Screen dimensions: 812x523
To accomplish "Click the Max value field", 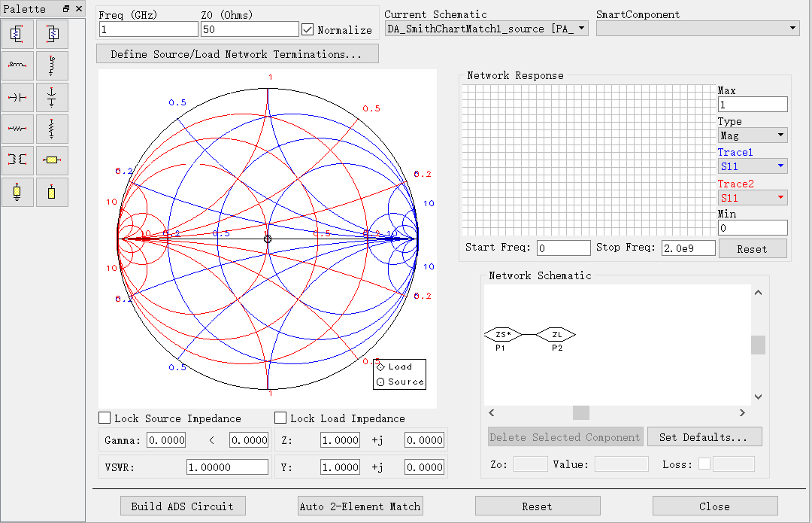I will pyautogui.click(x=753, y=105).
